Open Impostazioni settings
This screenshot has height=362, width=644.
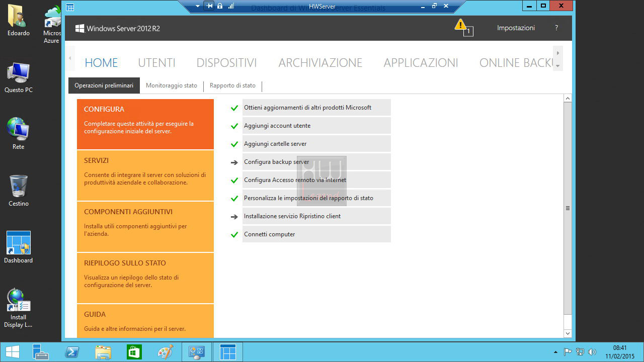tap(516, 28)
